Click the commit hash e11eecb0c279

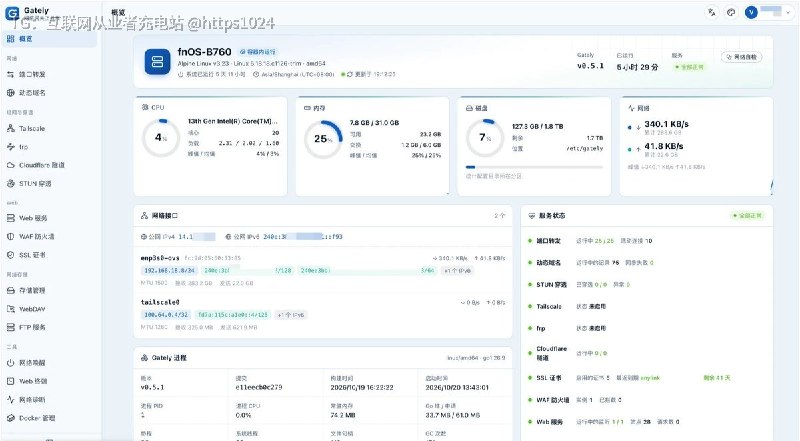pos(259,387)
